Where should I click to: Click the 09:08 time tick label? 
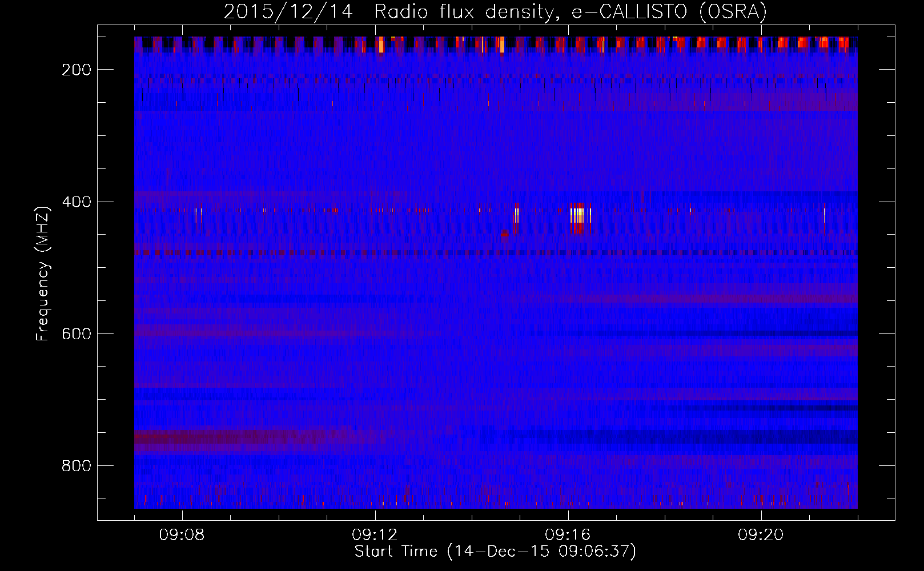tap(182, 535)
